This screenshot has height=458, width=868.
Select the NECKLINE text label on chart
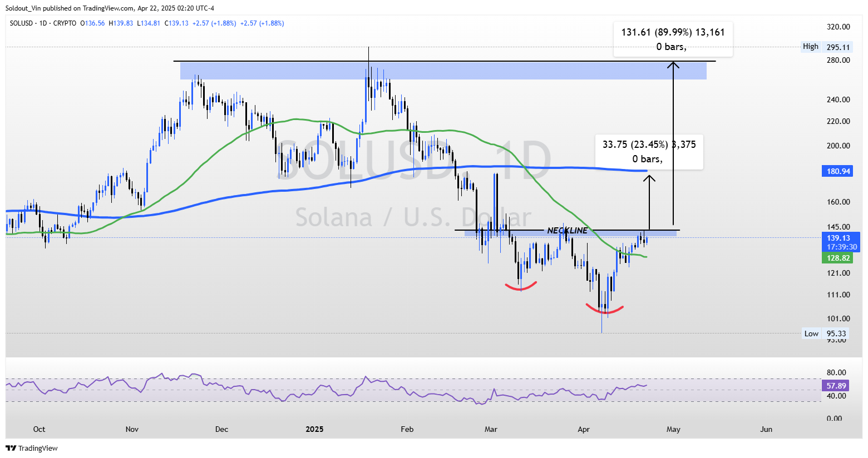(x=567, y=230)
